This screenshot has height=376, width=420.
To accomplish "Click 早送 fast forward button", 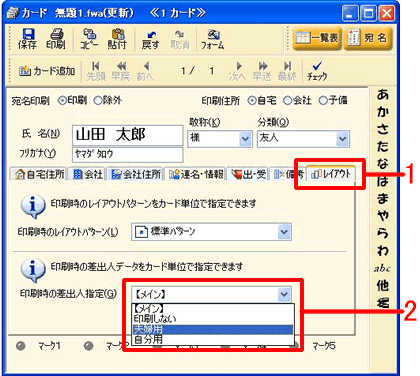I will point(262,71).
